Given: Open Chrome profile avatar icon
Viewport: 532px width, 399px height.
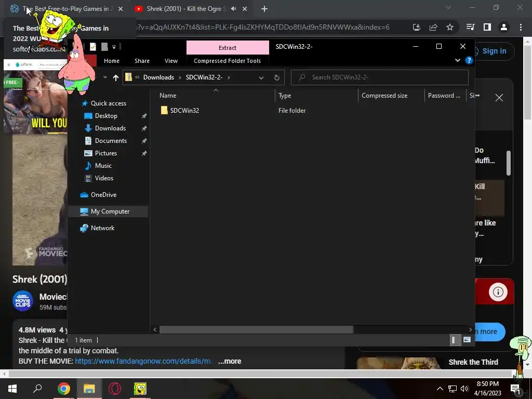Looking at the screenshot, I should pos(504,27).
